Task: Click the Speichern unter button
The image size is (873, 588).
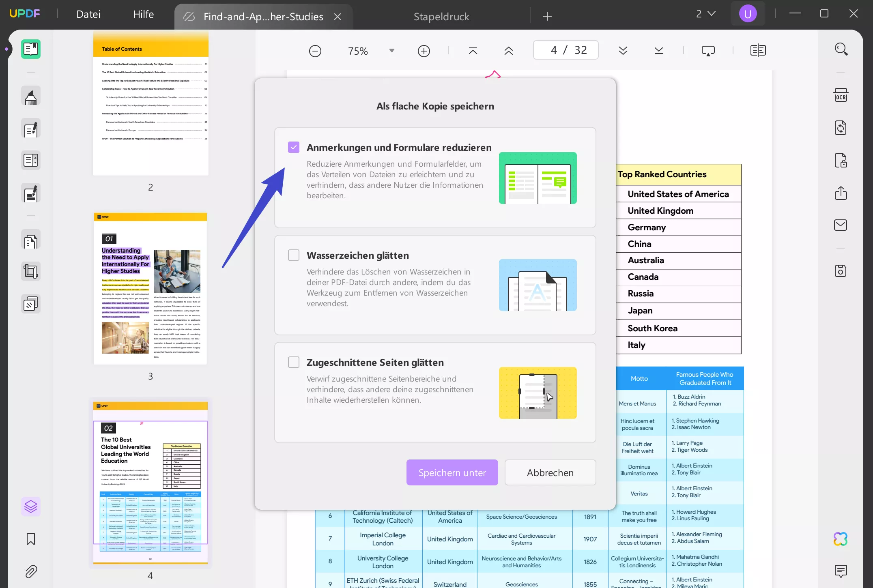Action: coord(452,472)
